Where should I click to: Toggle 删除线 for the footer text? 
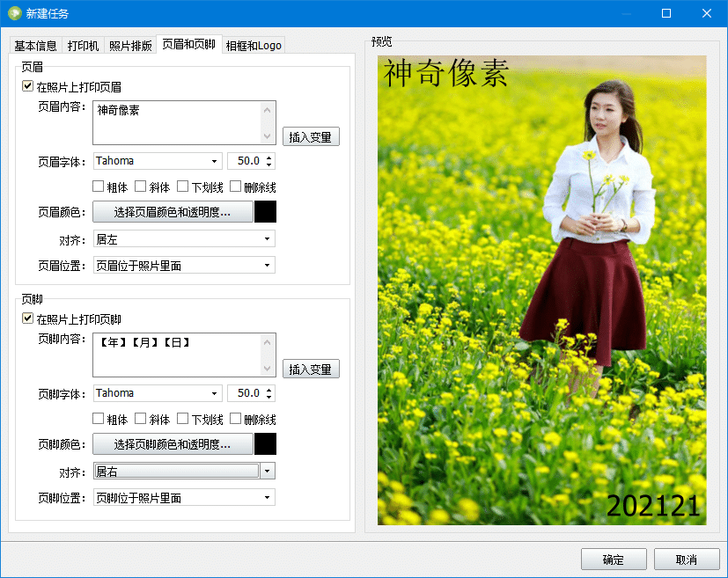pos(234,418)
